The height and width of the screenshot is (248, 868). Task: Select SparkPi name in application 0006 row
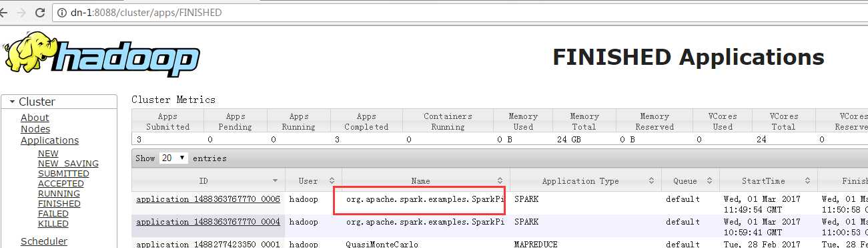point(425,199)
